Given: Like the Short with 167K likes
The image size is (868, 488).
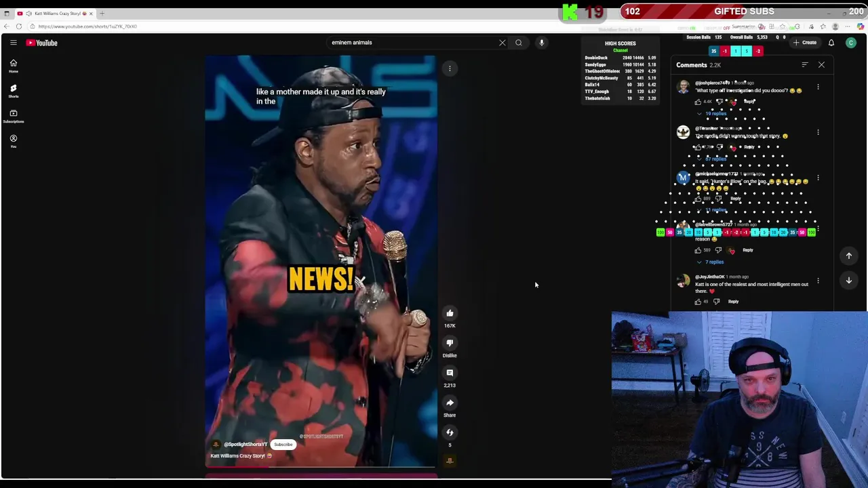Looking at the screenshot, I should pos(450,313).
